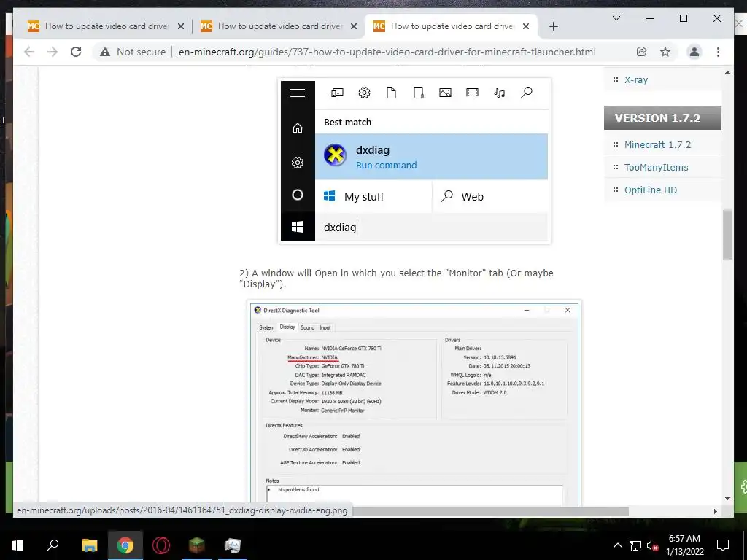747x560 pixels.
Task: Reload the current page
Action: coord(76,52)
